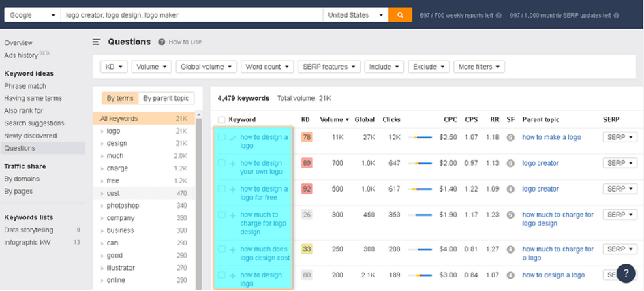This screenshot has height=291, width=644.
Task: Click plus icon for how much does logo design cost
Action: pos(232,249)
